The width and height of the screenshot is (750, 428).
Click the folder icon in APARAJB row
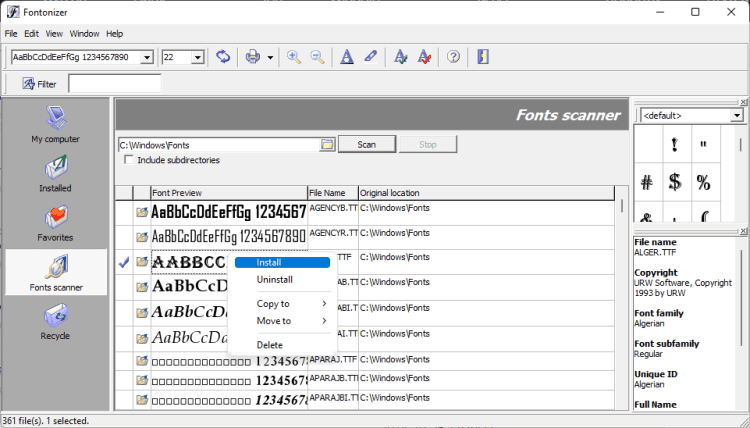(x=142, y=380)
